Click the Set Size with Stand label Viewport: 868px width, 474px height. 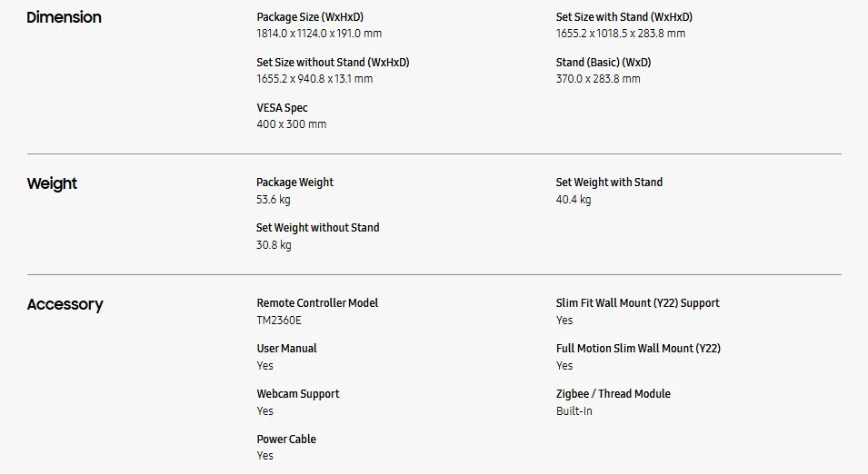tap(624, 17)
